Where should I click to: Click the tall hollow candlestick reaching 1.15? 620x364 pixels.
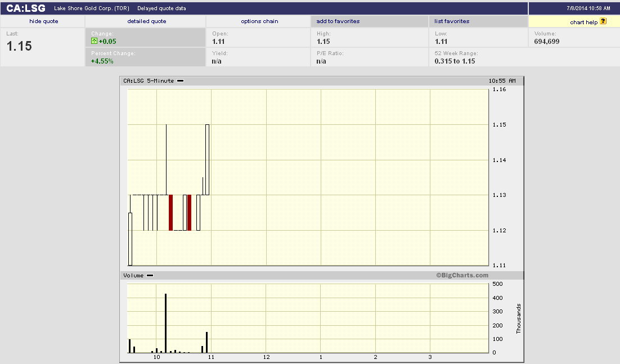point(207,160)
